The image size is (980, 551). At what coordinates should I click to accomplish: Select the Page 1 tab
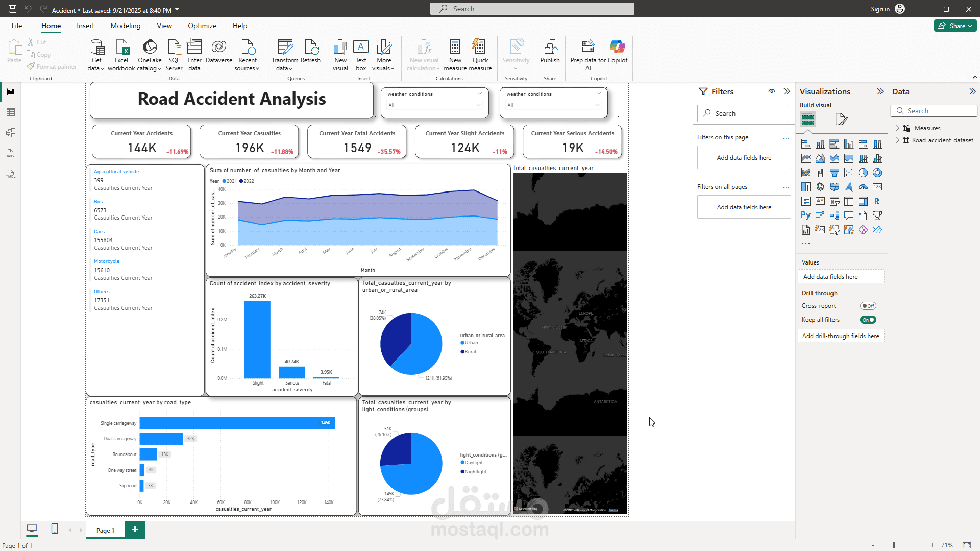pyautogui.click(x=106, y=530)
